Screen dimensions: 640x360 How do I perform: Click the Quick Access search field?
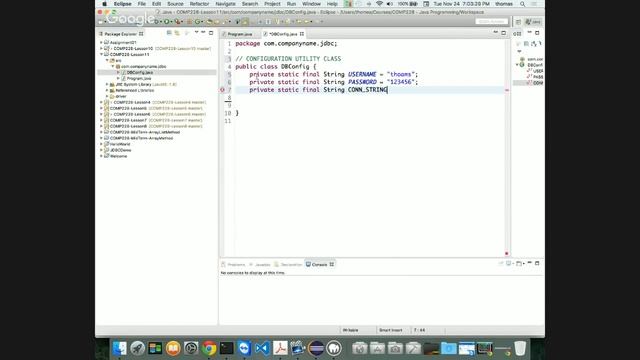[x=491, y=21]
